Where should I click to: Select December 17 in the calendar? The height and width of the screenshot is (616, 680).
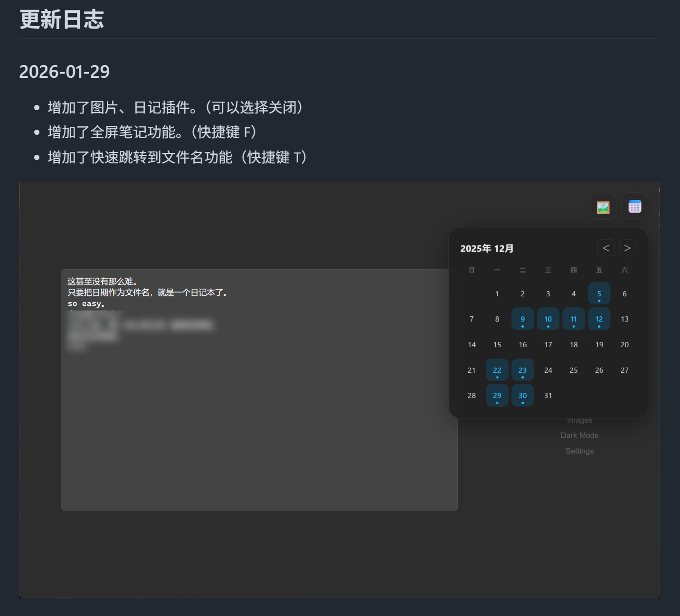point(548,345)
